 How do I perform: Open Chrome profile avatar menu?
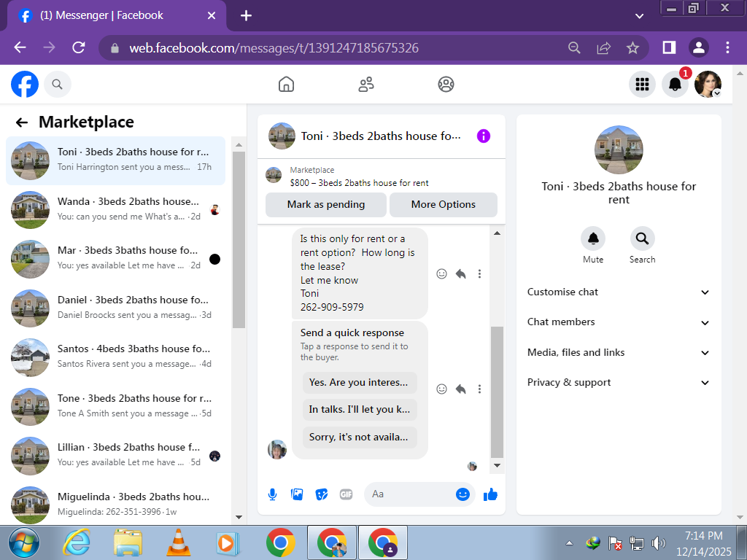pos(698,47)
